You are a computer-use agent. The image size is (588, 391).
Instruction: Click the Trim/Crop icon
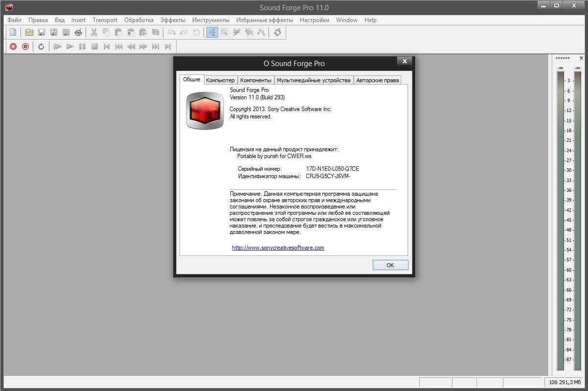tap(156, 33)
